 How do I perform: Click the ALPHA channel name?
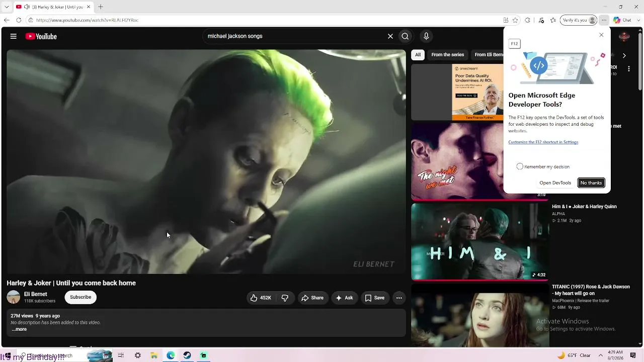point(558,214)
